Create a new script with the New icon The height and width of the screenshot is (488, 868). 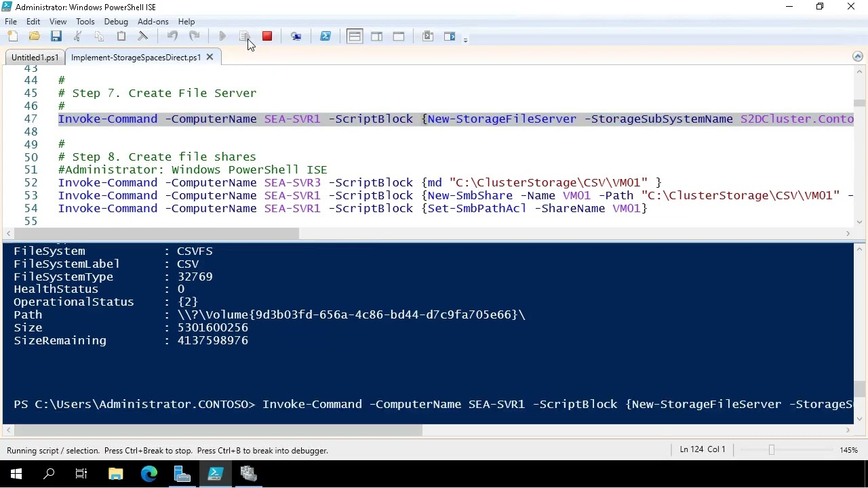[13, 37]
